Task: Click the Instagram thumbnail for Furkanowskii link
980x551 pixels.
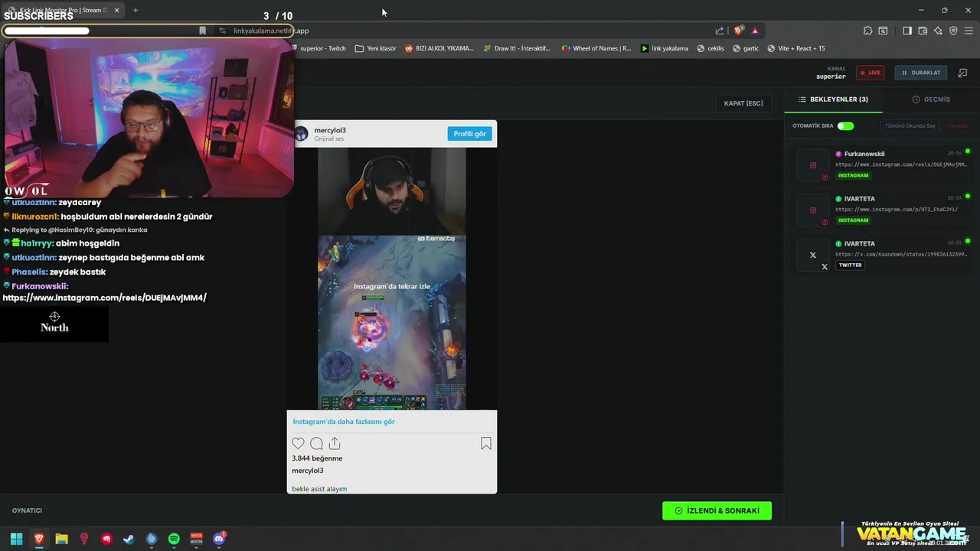Action: [x=813, y=165]
